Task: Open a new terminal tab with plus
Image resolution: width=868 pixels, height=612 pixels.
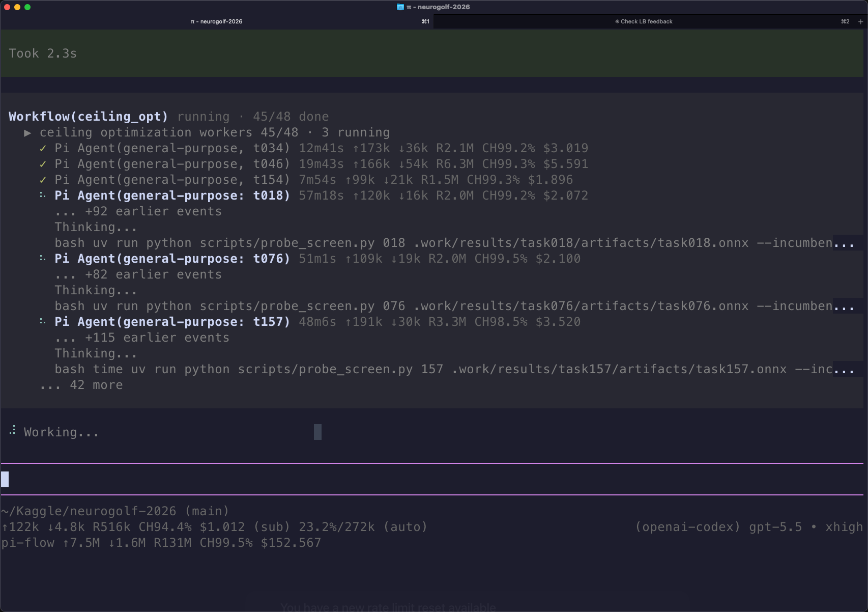Action: click(x=860, y=21)
